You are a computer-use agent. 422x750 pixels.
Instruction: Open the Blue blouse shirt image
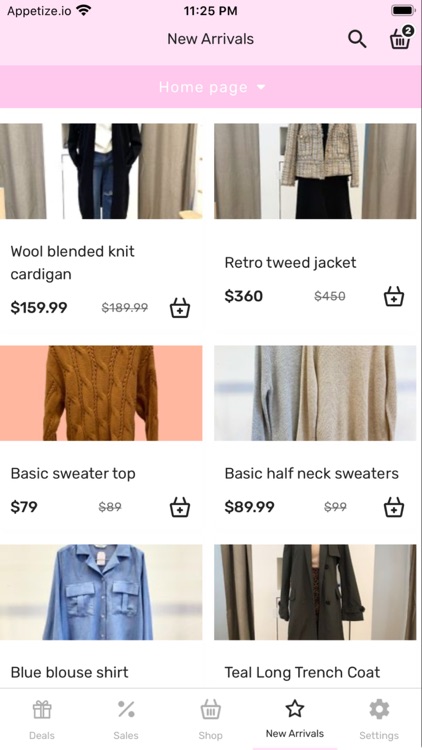(101, 592)
